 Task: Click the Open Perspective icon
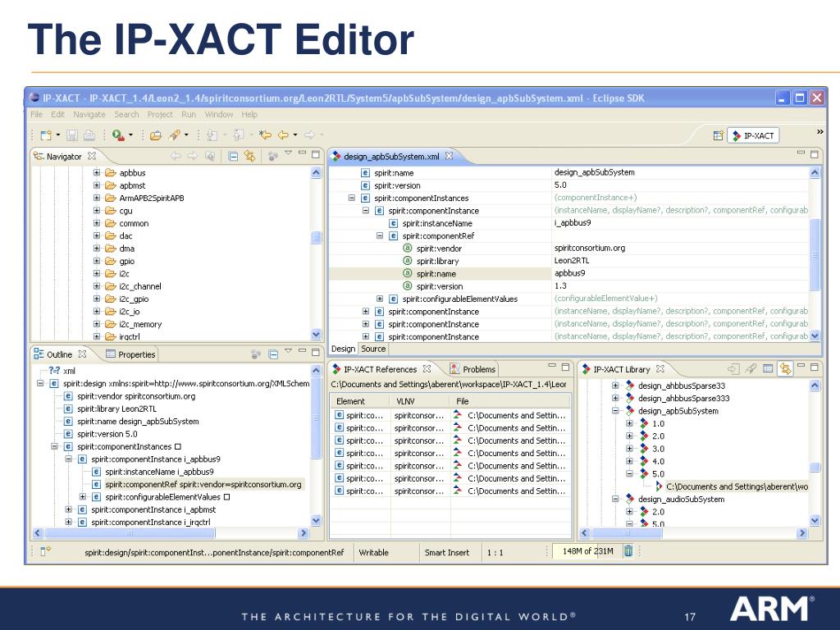click(719, 135)
